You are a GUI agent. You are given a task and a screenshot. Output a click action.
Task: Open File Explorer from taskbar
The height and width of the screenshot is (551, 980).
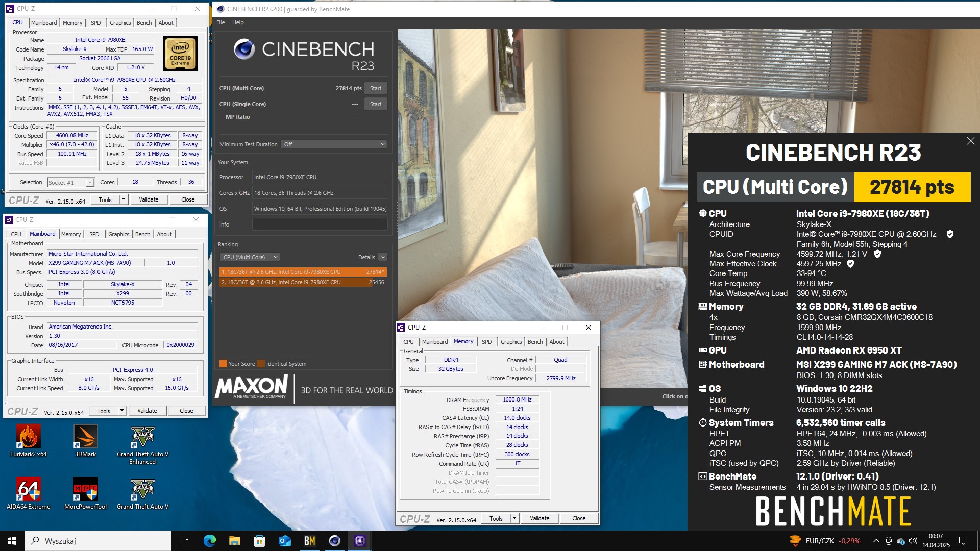click(x=234, y=541)
